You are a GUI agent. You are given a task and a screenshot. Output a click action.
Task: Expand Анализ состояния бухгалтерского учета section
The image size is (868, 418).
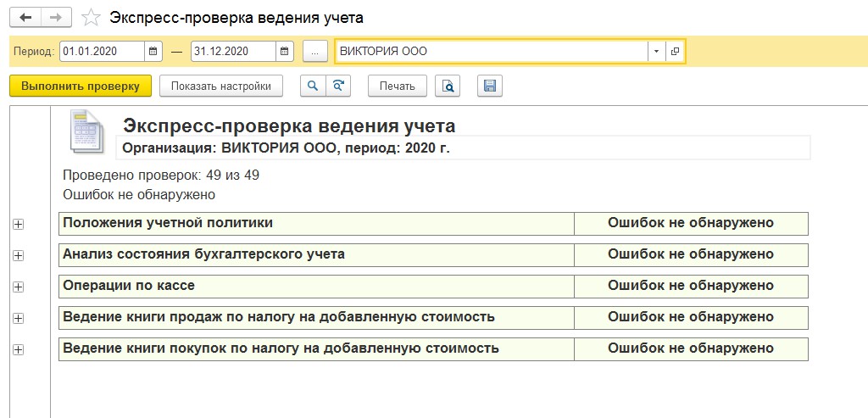[x=19, y=255]
